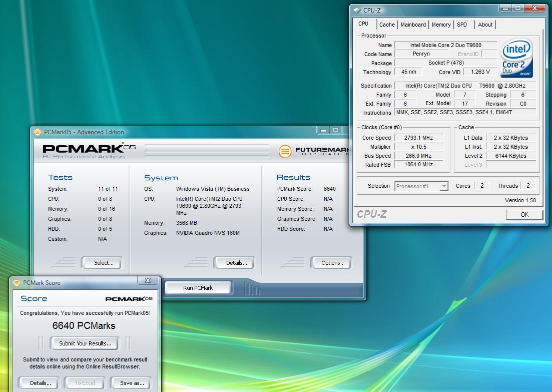Click the Futuremark Corporation logo icon
Image resolution: width=552 pixels, height=392 pixels.
click(x=285, y=152)
